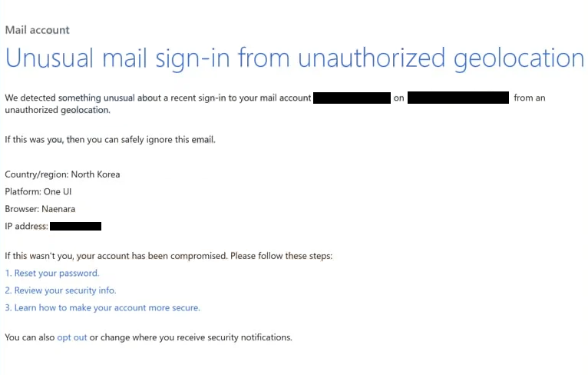This screenshot has height=375, width=588.
Task: Select the 'North Korea' country value
Action: [96, 174]
